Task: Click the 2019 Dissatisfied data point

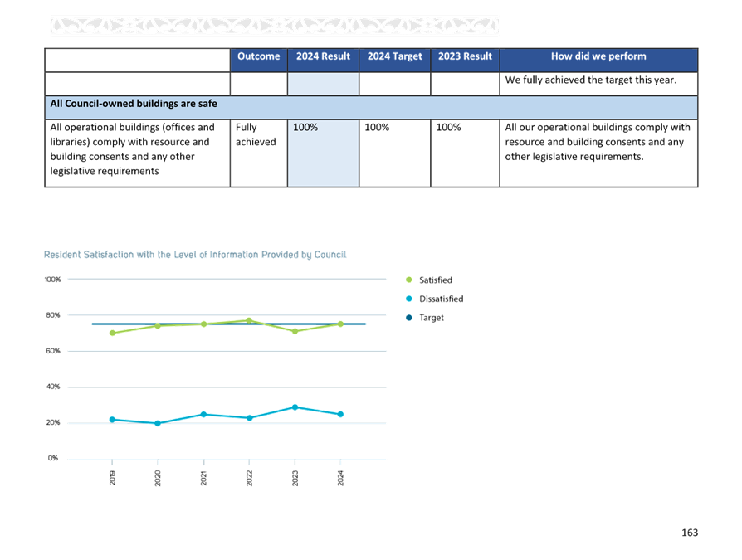Action: 112,420
